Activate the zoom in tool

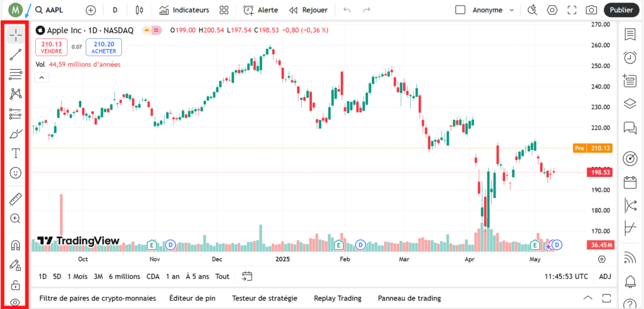16,219
